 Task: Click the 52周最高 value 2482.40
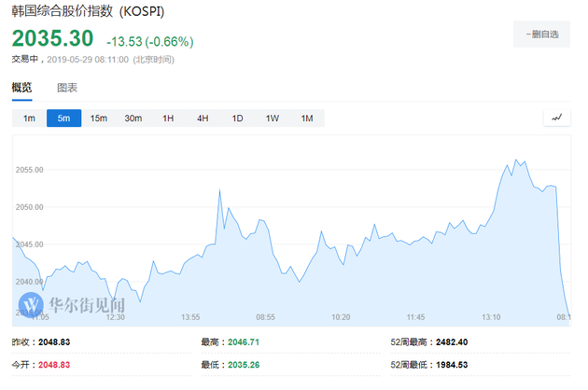(x=452, y=342)
